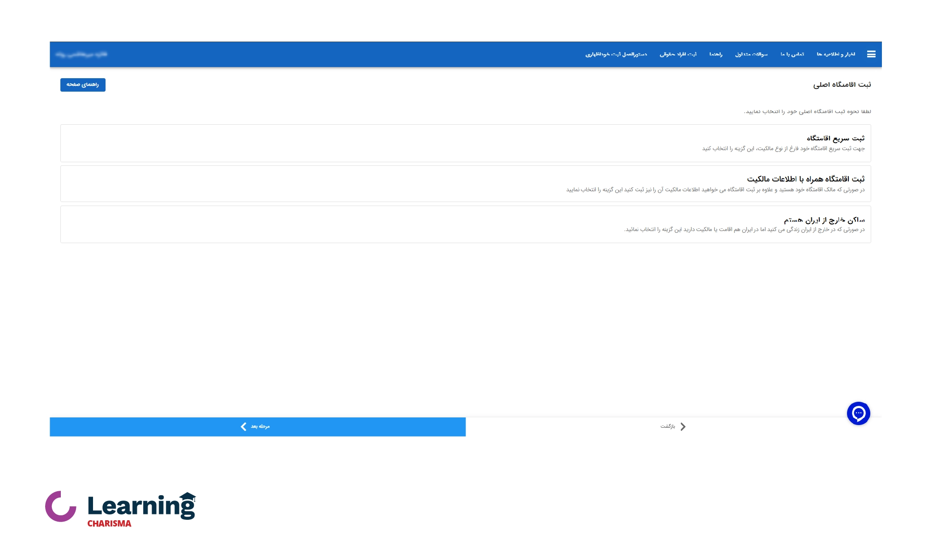Open تماس با ما menu item
932x560 pixels.
(x=792, y=55)
